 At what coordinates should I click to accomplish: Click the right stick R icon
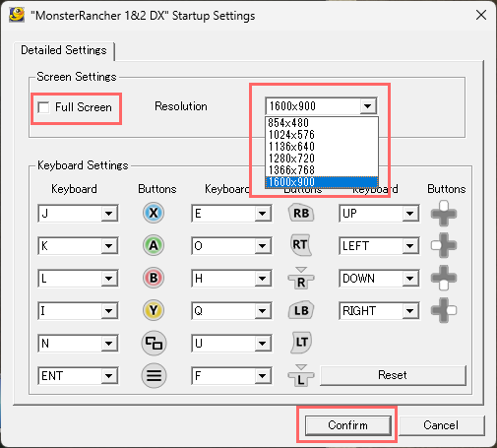coord(301,278)
